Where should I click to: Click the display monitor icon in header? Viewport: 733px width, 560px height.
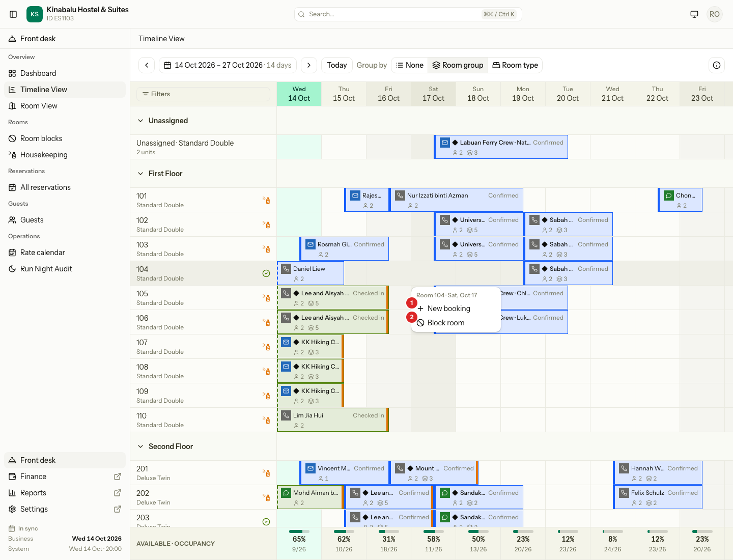[x=694, y=14]
